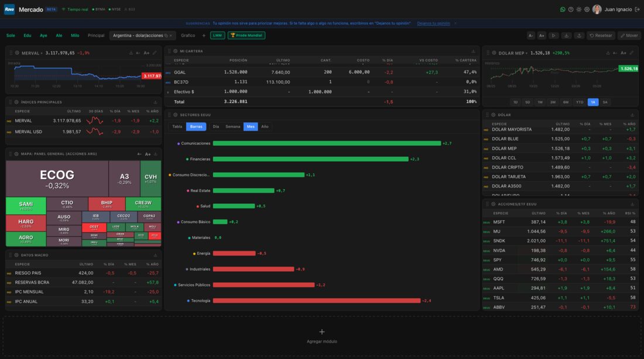The height and width of the screenshot is (359, 644).
Task: Select YTD range on DOLAR MEP chart
Action: coord(580,102)
